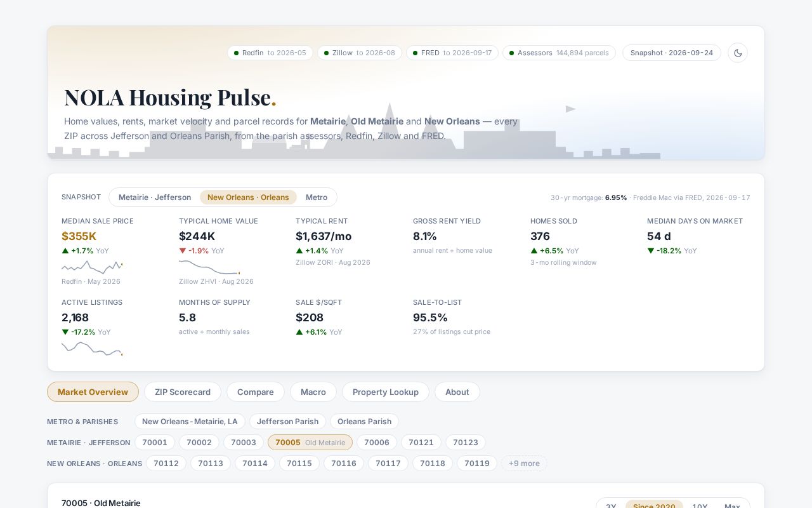812x508 pixels.
Task: Open the Market Overview tab
Action: tap(93, 392)
